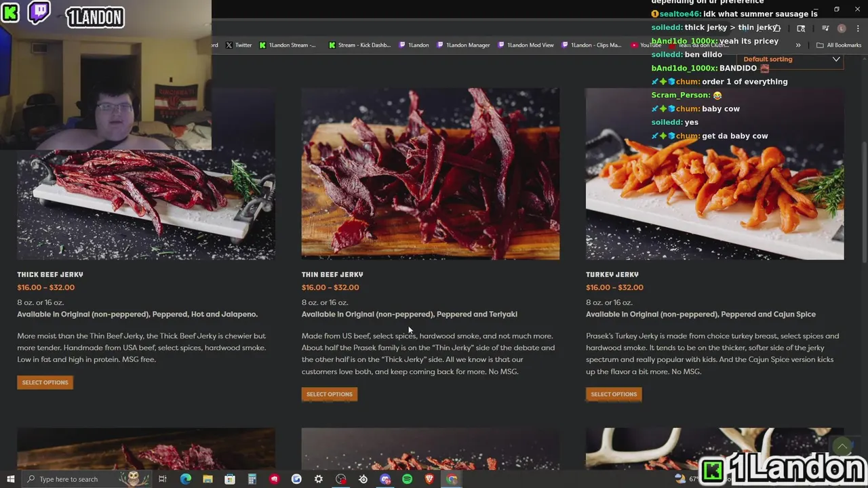Image resolution: width=868 pixels, height=488 pixels.
Task: Open Calculator from the taskbar
Action: pos(252,479)
